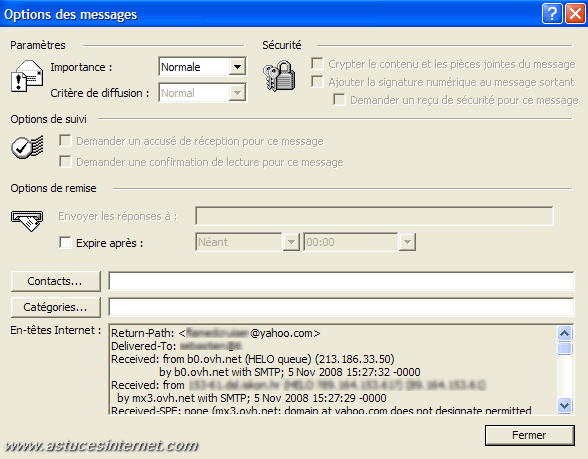The height and width of the screenshot is (459, 588).
Task: Click the padlock and keys security icon
Action: coord(279,76)
